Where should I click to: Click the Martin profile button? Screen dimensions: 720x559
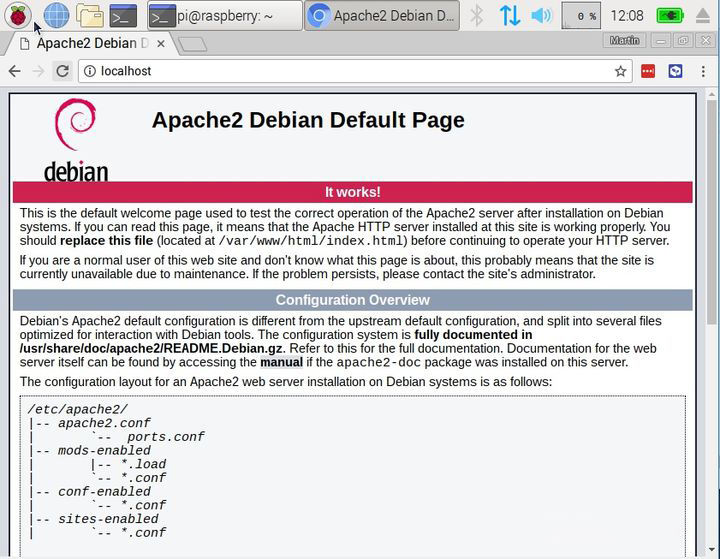pyautogui.click(x=624, y=40)
